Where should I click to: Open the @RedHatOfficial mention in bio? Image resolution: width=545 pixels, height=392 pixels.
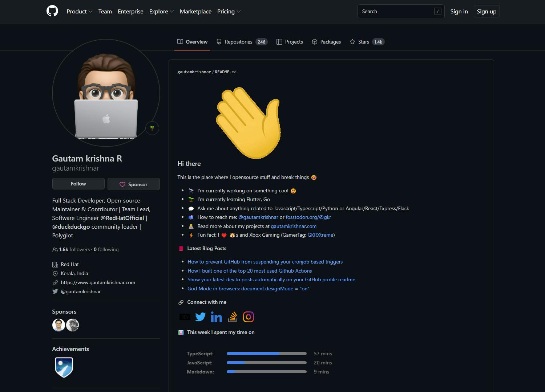coord(122,218)
